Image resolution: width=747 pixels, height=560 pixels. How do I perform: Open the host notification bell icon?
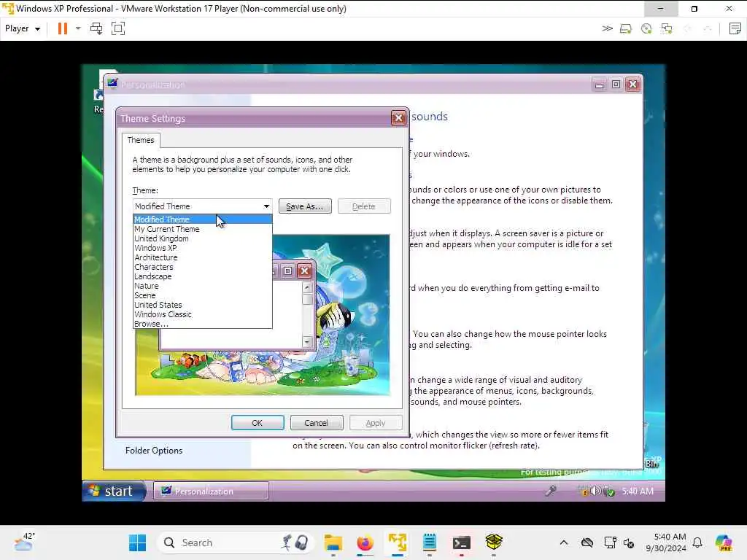point(697,542)
